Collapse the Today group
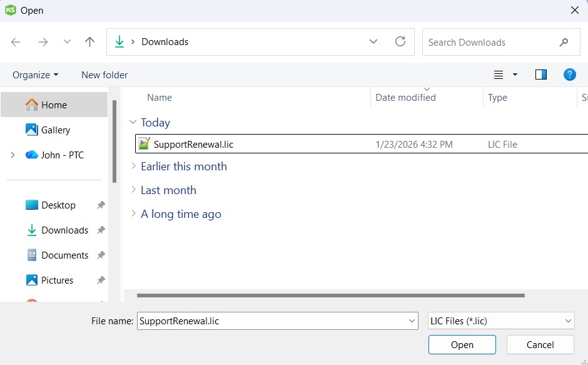The width and height of the screenshot is (588, 365). point(133,123)
